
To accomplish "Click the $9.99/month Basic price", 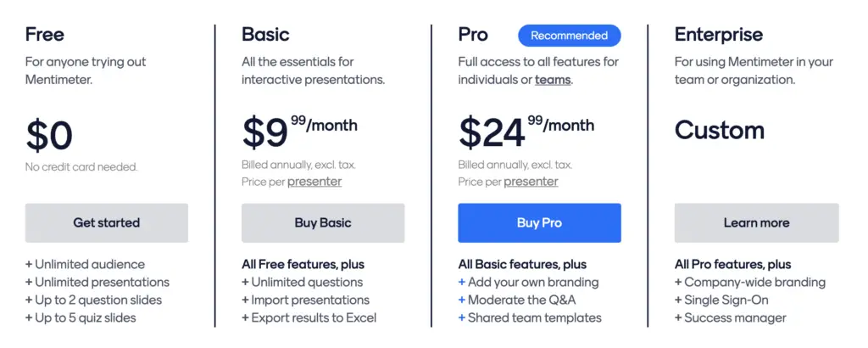I will click(x=299, y=132).
